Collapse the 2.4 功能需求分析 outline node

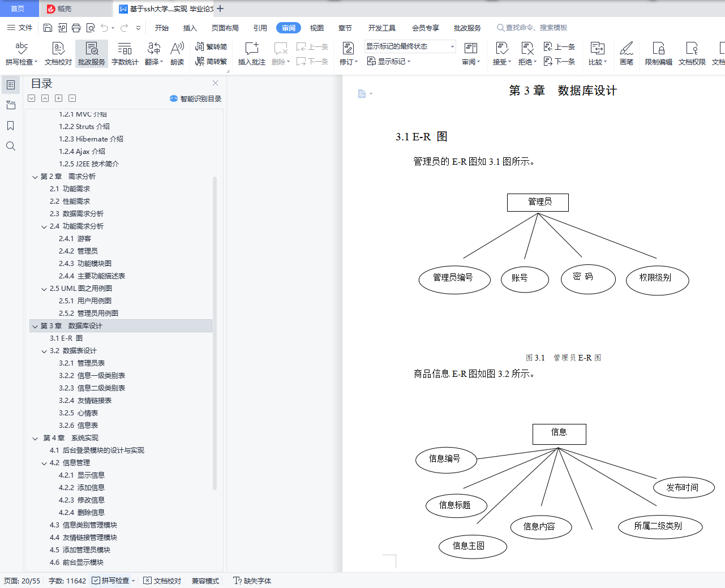coord(44,226)
